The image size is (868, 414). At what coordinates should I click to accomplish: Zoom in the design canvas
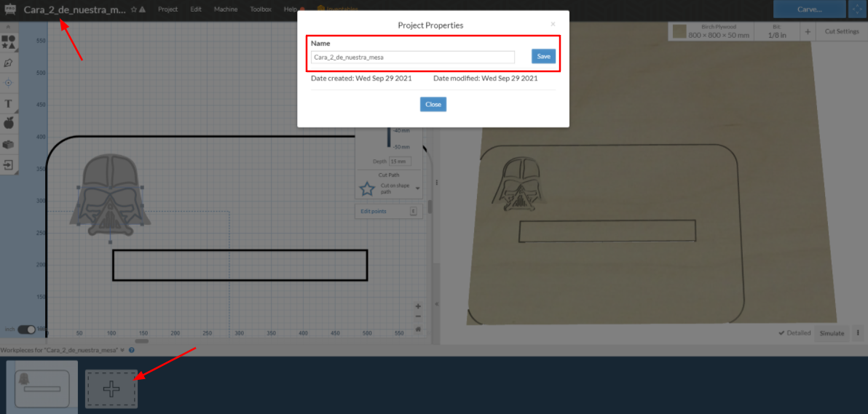[x=418, y=306]
